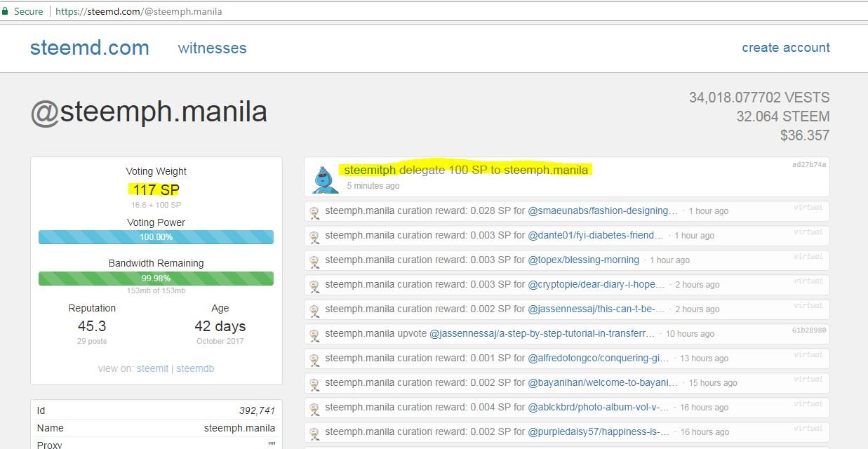The width and height of the screenshot is (868, 449).
Task: Open @smaeunabs/fashion-designing post link
Action: (x=603, y=210)
